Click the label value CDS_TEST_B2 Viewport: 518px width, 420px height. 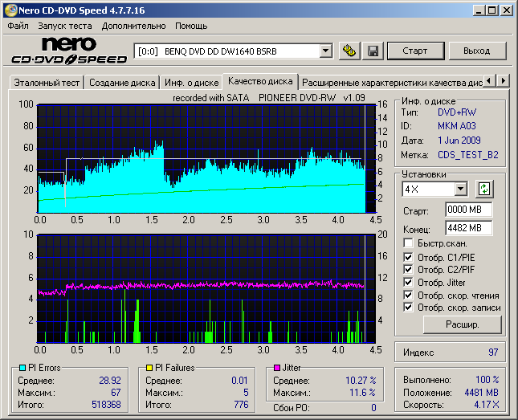(467, 155)
